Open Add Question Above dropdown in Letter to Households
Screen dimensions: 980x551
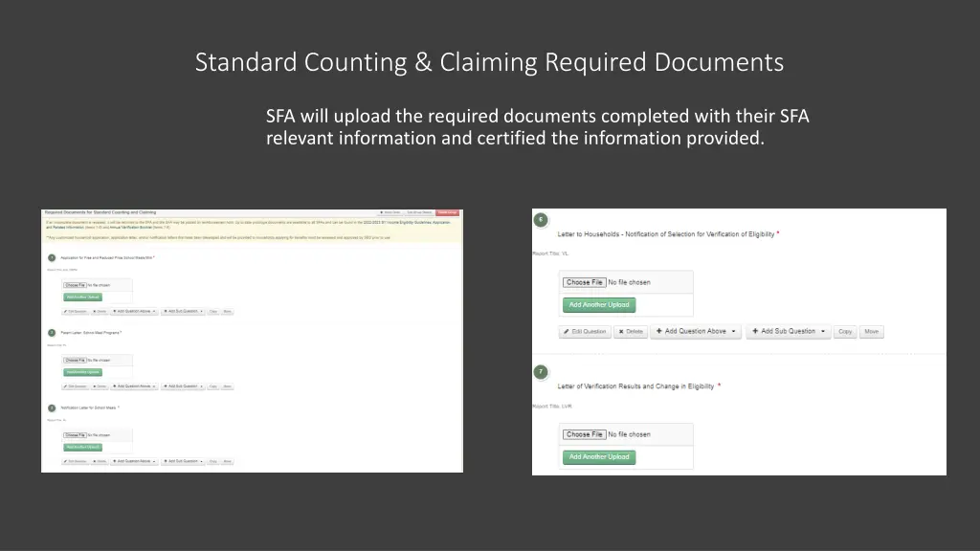[696, 332]
